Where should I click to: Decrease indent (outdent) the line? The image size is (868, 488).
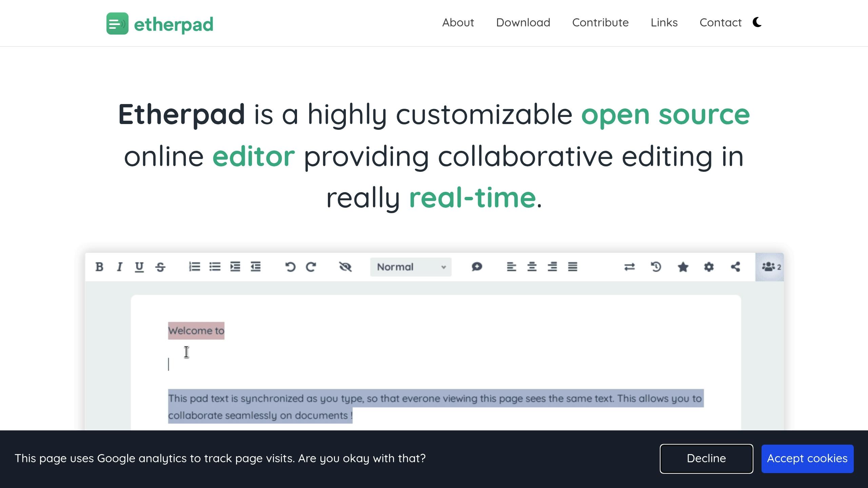pyautogui.click(x=256, y=267)
